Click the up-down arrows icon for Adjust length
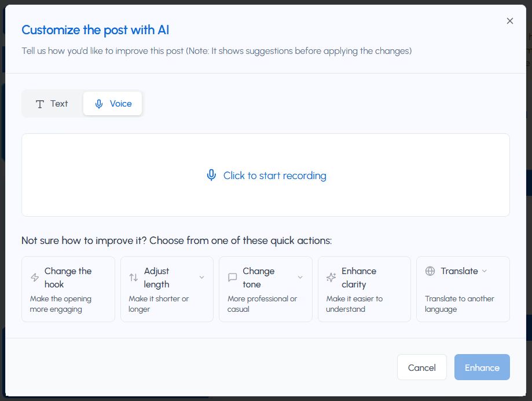This screenshot has width=532, height=401. (x=134, y=278)
